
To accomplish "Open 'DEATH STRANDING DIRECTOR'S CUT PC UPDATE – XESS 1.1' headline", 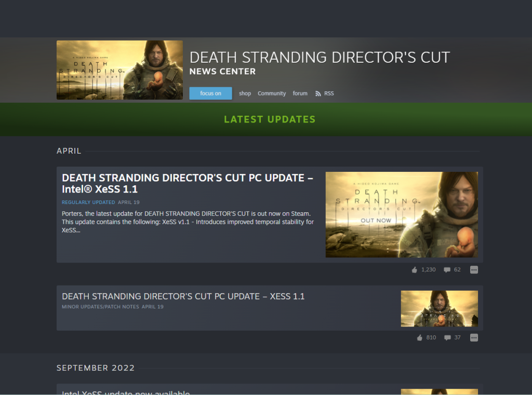I will point(183,296).
